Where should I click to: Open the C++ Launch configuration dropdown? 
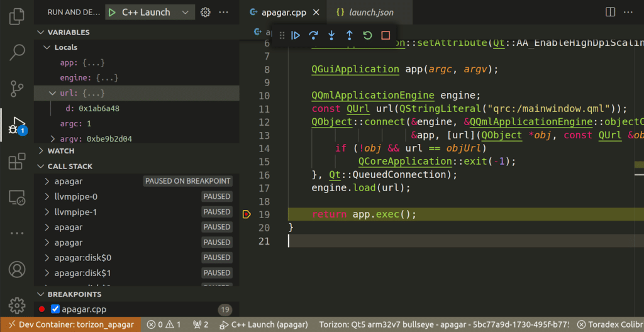tap(185, 12)
